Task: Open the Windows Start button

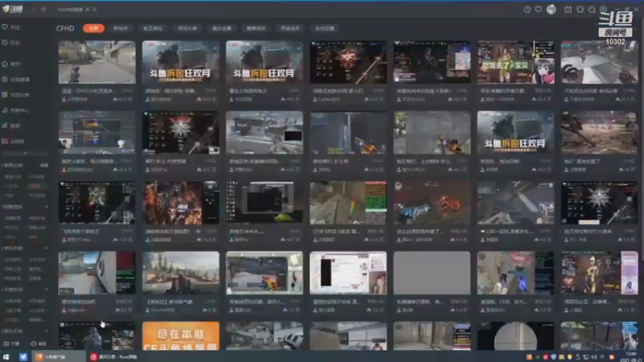Action: pos(6,356)
